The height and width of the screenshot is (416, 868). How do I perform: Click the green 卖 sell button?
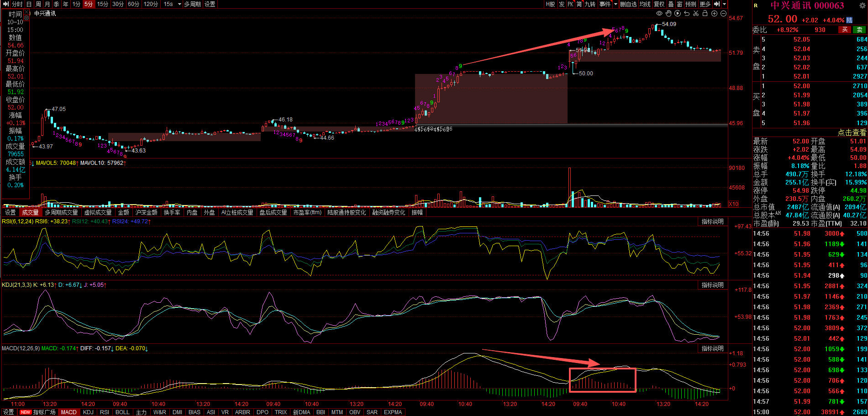860,30
